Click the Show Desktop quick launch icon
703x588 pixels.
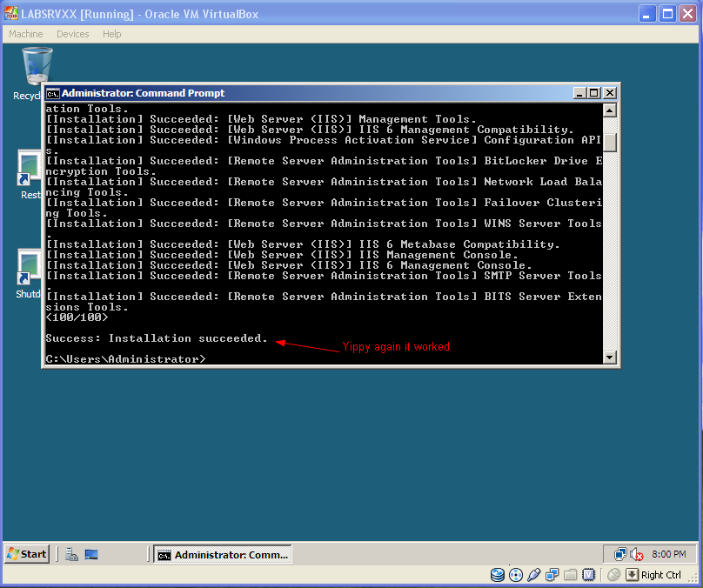pyautogui.click(x=91, y=555)
